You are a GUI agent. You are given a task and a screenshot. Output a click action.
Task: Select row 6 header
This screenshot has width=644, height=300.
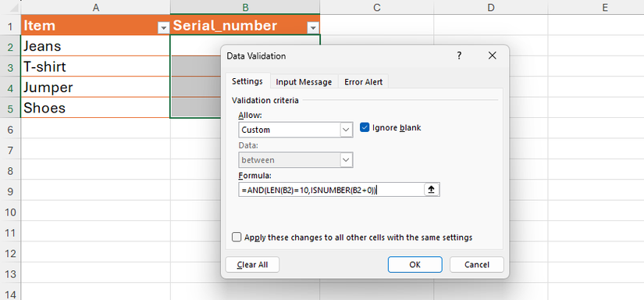pos(10,128)
